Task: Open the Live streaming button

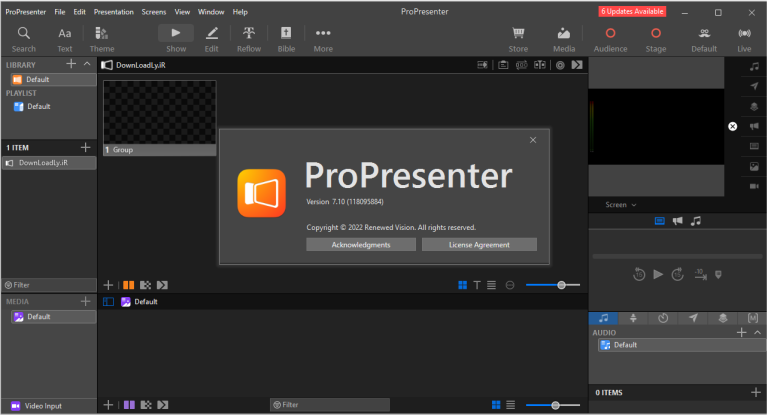Action: (744, 40)
